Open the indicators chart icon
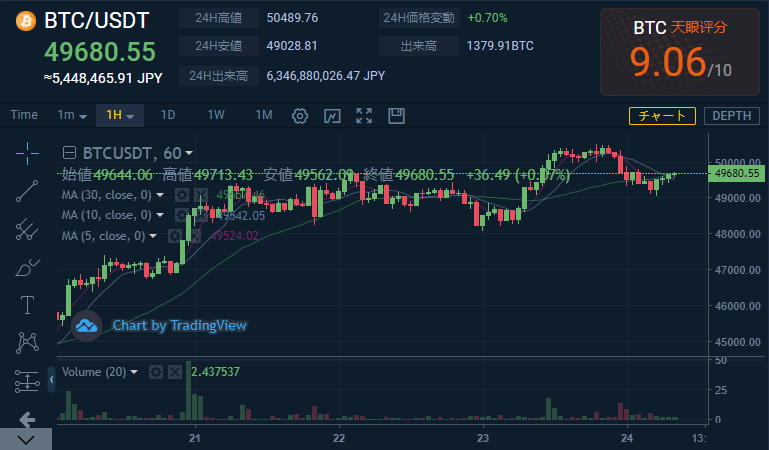769x450 pixels. (x=332, y=115)
